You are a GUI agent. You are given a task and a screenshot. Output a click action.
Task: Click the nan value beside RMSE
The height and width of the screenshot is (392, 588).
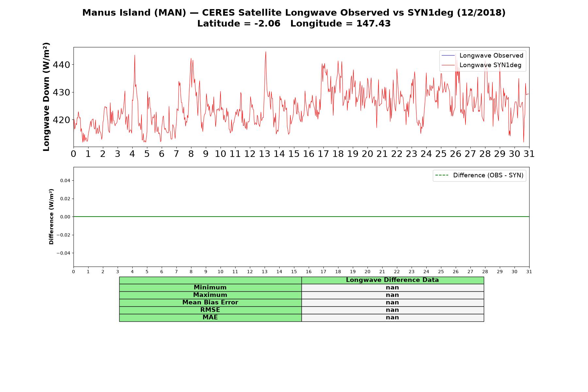tap(392, 310)
